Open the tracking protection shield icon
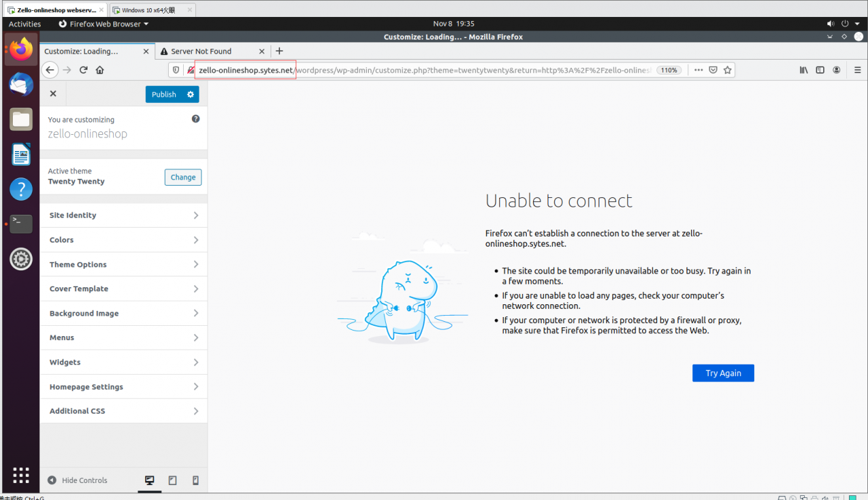 pos(176,70)
